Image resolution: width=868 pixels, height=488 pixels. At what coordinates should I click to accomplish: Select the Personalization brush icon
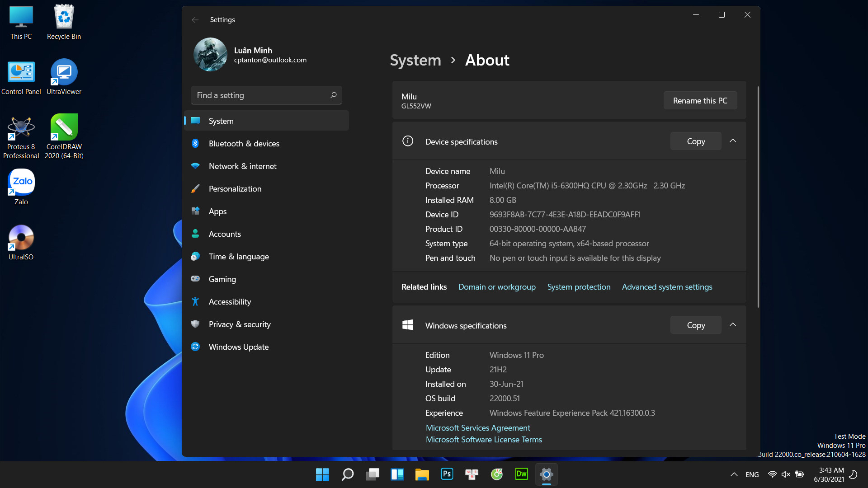(x=195, y=188)
